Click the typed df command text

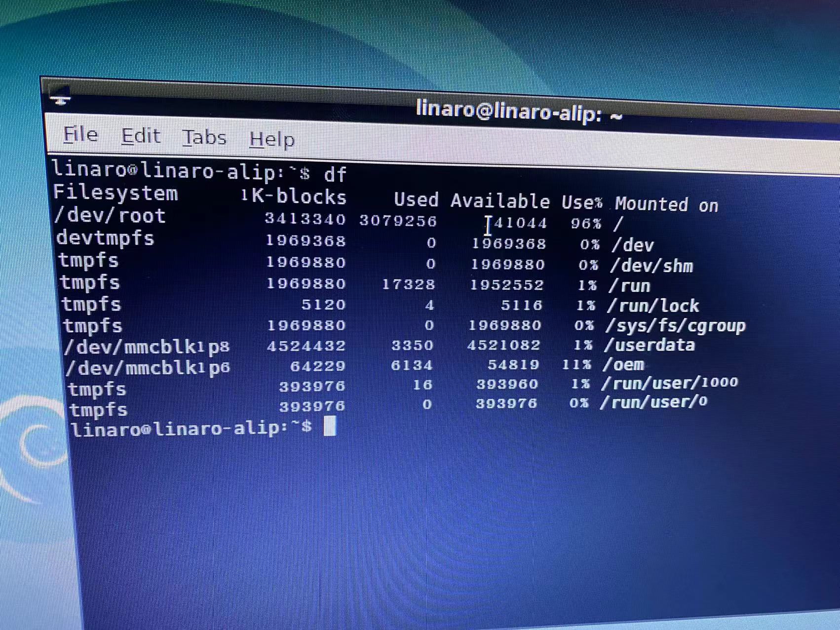point(335,174)
